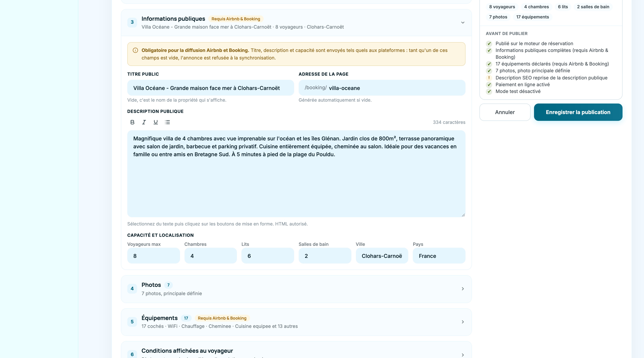Click the 7 photos summary chip
This screenshot has height=358, width=644.
pyautogui.click(x=498, y=17)
